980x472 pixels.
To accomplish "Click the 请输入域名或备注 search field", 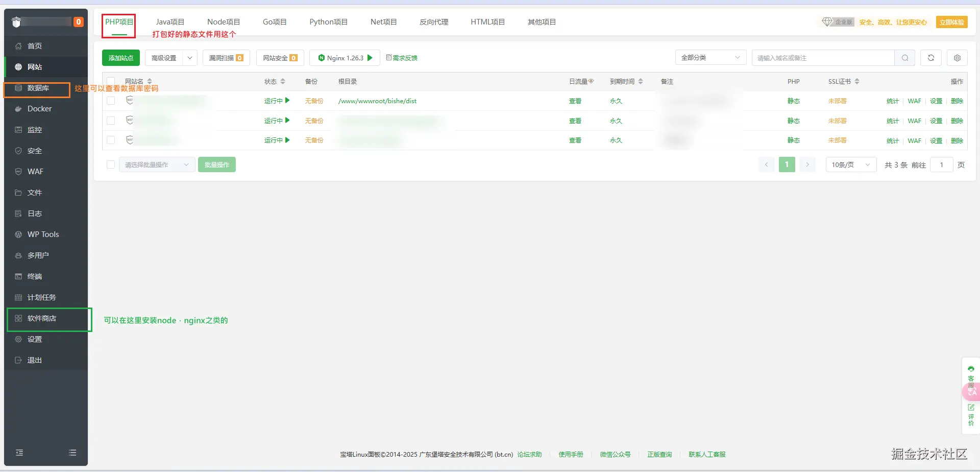I will pos(823,58).
